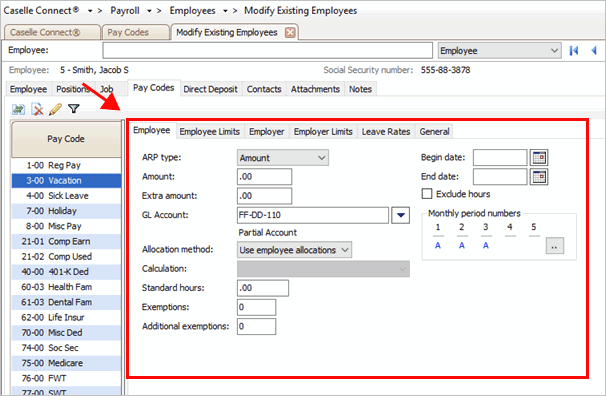Select pay code 3-00 Vacation
606x396 pixels.
coord(66,181)
